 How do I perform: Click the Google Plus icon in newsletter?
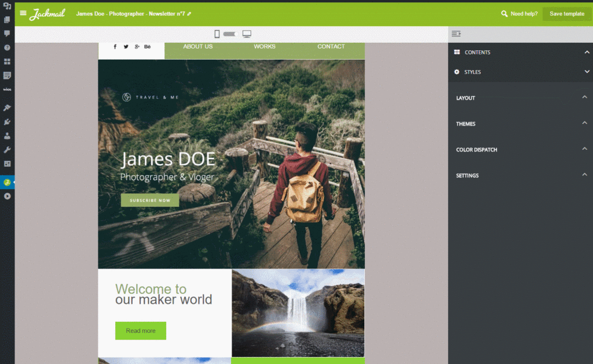click(137, 46)
